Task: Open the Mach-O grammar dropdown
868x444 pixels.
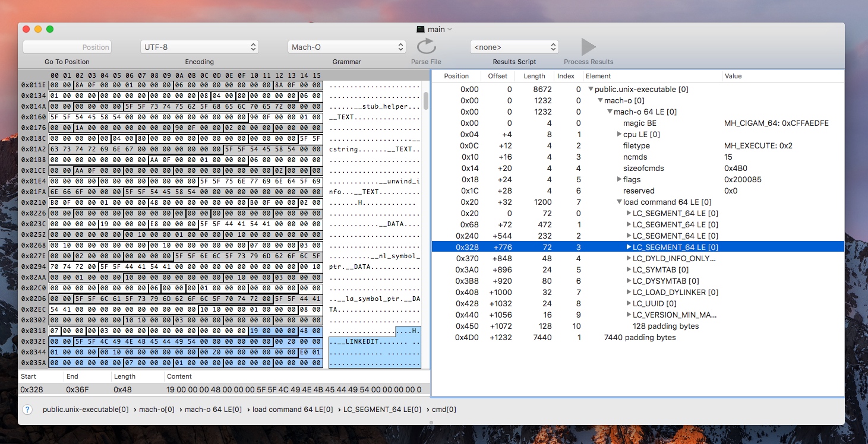Action: tap(346, 47)
